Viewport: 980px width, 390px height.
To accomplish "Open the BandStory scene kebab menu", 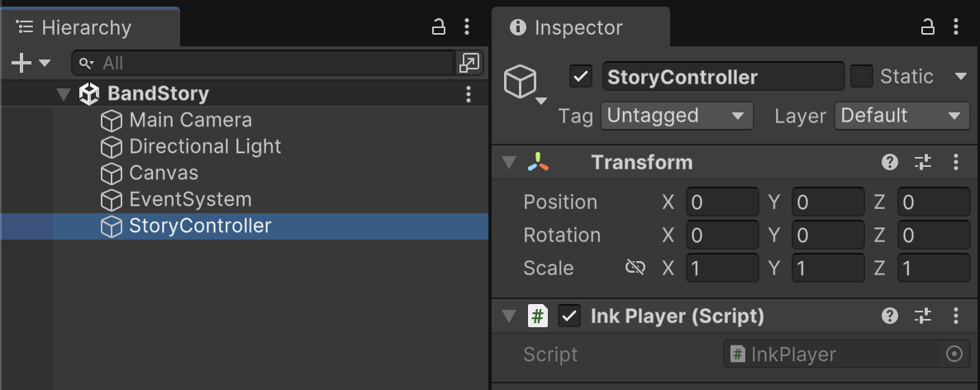I will (x=469, y=94).
